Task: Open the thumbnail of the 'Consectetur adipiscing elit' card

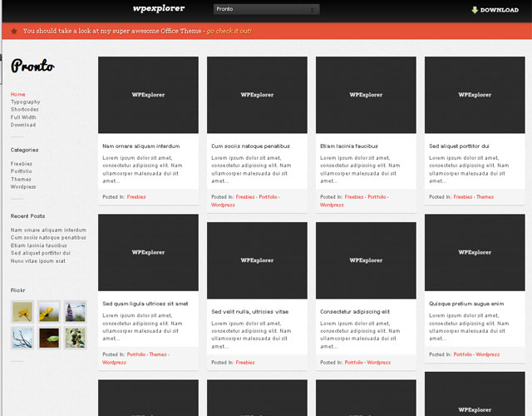Action: 366,260
